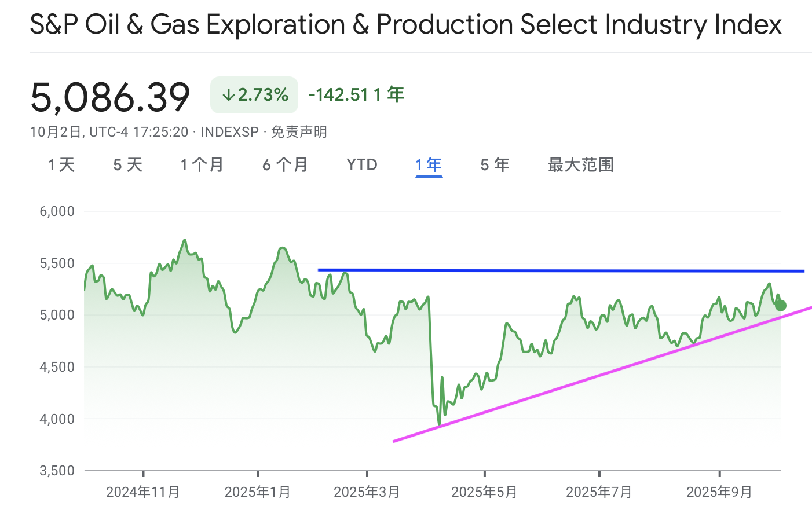Image resolution: width=812 pixels, height=506 pixels.
Task: Click the down arrow in percentage badge
Action: coord(229,95)
